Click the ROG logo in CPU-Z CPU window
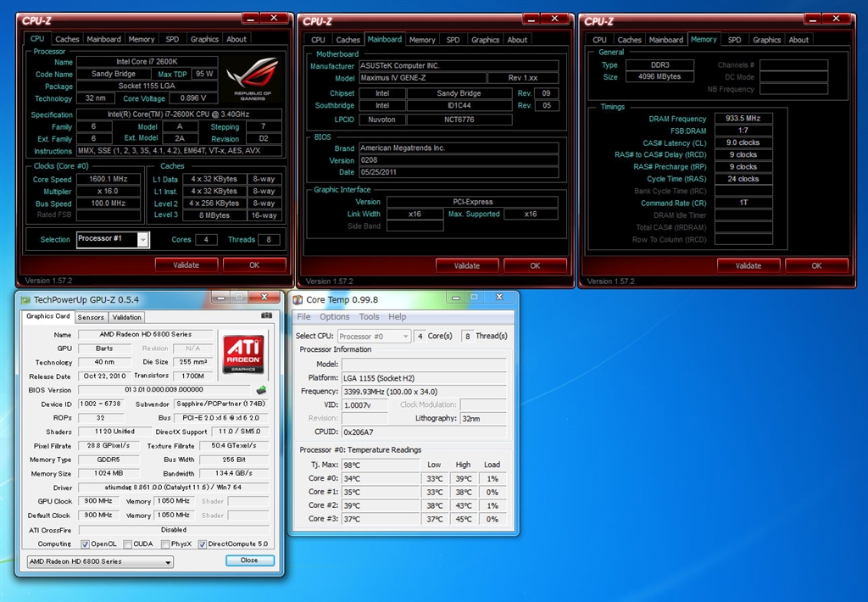868x602 pixels. pos(253,77)
